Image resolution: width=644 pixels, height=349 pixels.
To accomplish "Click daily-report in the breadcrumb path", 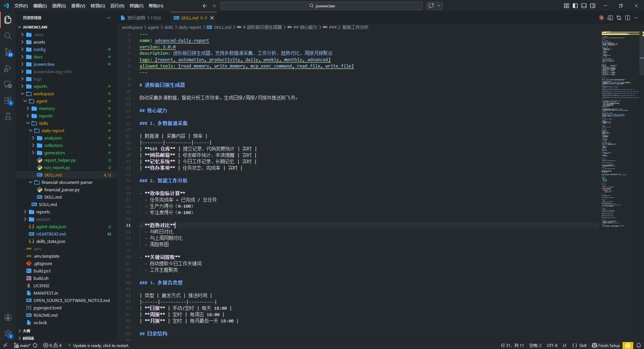I will click(190, 27).
